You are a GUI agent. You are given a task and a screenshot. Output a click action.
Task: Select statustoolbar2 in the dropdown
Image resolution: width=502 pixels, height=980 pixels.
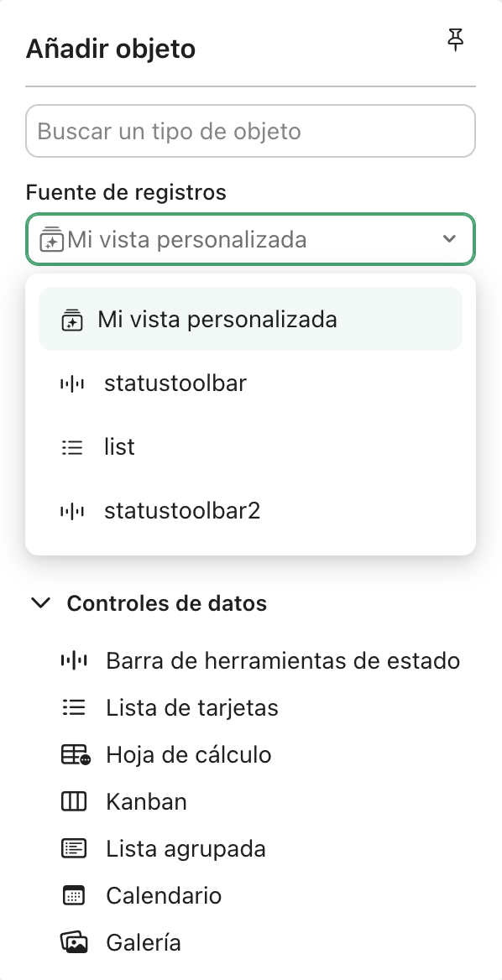182,510
